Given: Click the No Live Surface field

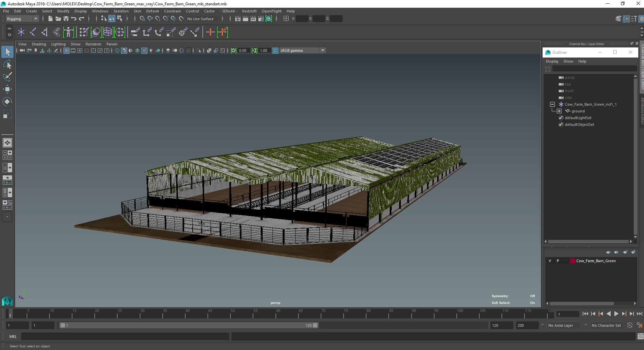Looking at the screenshot, I should coord(202,19).
